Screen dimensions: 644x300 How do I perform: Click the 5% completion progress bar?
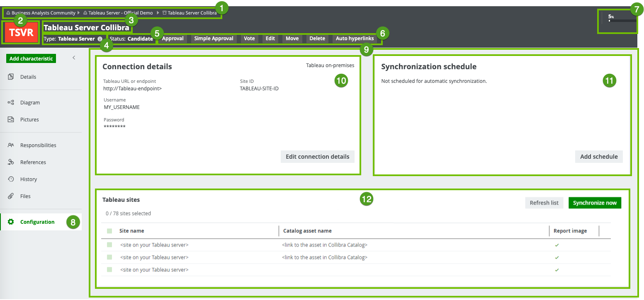(622, 20)
